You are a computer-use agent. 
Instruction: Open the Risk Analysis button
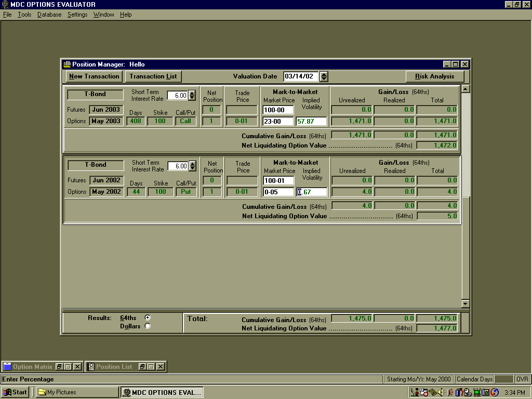[434, 76]
